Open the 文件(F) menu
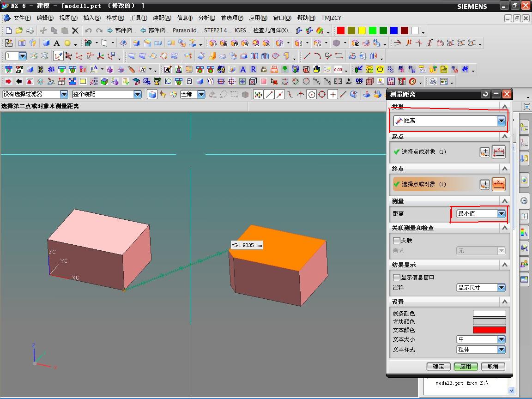 coord(22,18)
